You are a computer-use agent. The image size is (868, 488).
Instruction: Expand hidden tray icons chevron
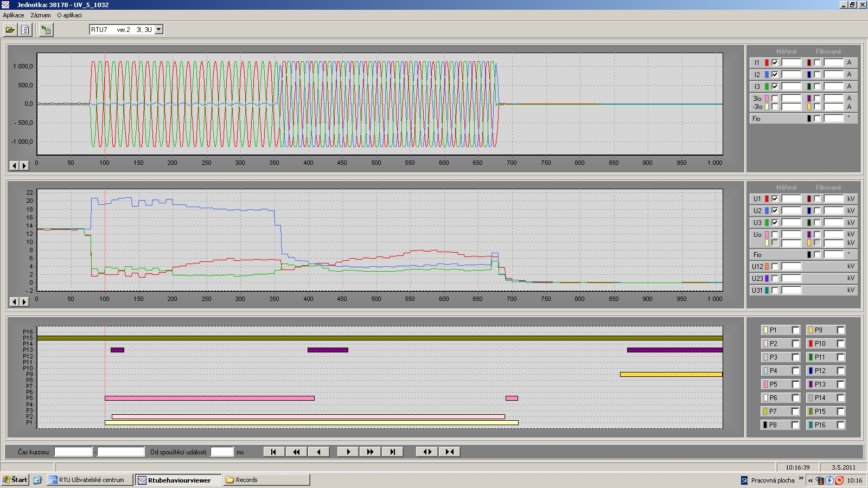(810, 480)
